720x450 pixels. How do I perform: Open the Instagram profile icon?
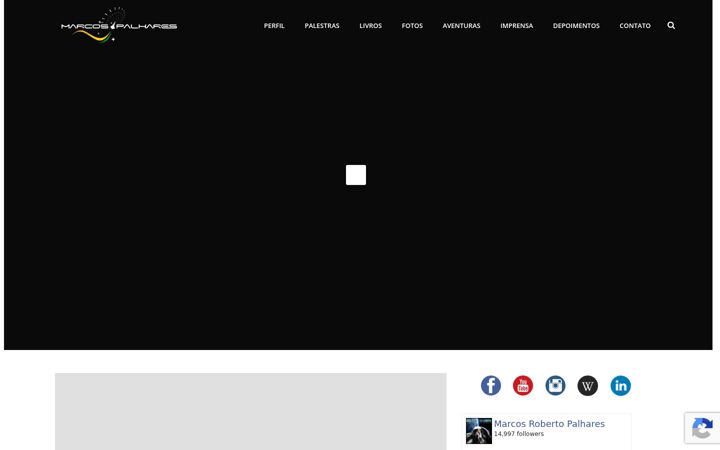(x=555, y=385)
